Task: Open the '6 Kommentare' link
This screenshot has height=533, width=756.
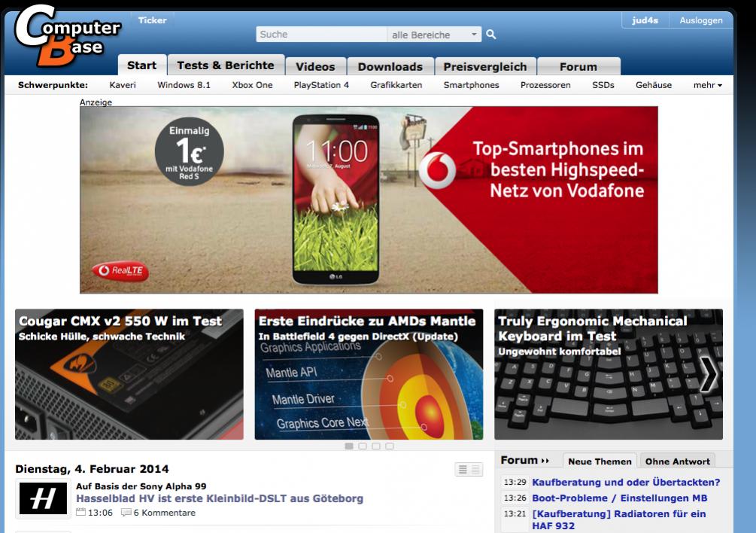Action: tap(165, 513)
